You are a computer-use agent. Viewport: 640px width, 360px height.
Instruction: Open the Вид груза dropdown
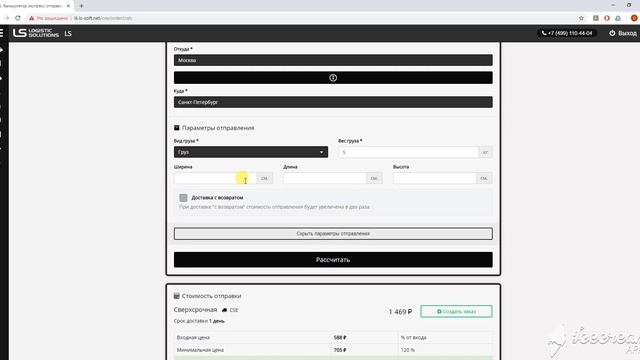[x=251, y=152]
